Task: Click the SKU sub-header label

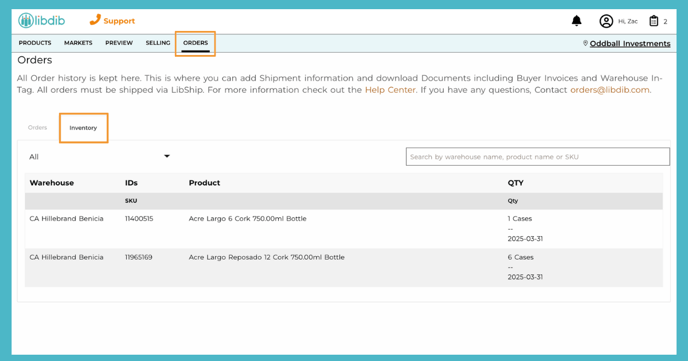Action: coord(131,201)
